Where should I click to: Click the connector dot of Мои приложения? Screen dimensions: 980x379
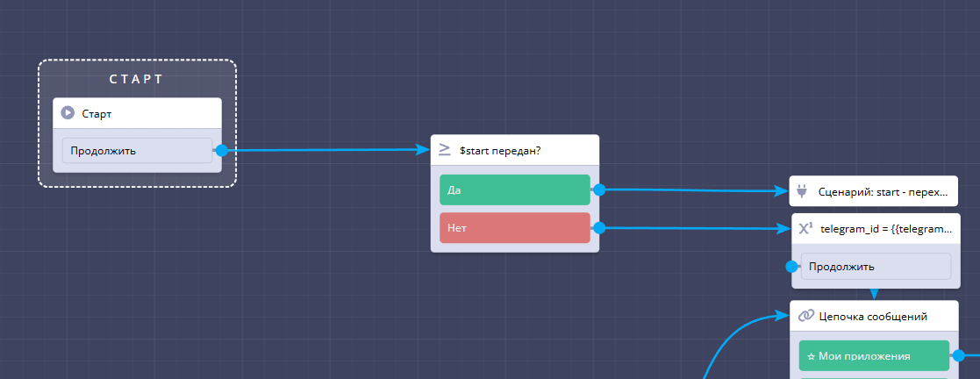click(958, 355)
